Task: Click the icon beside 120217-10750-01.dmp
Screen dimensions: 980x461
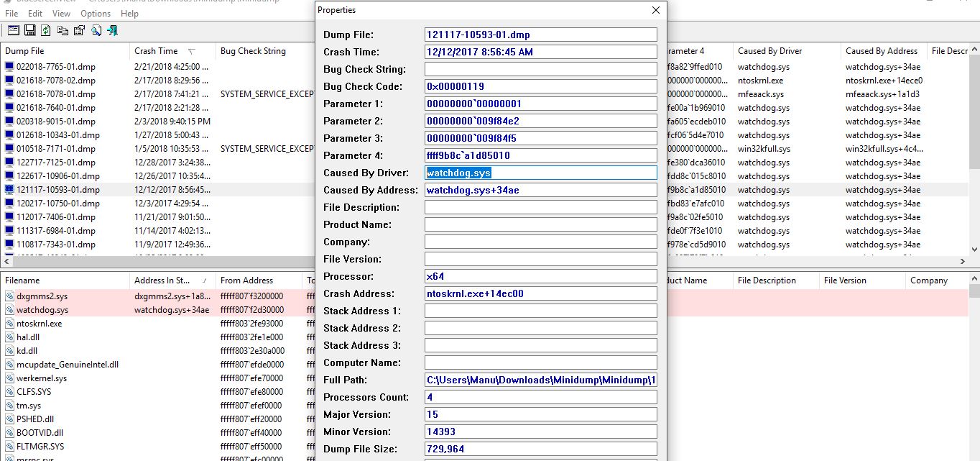Action: tap(9, 204)
